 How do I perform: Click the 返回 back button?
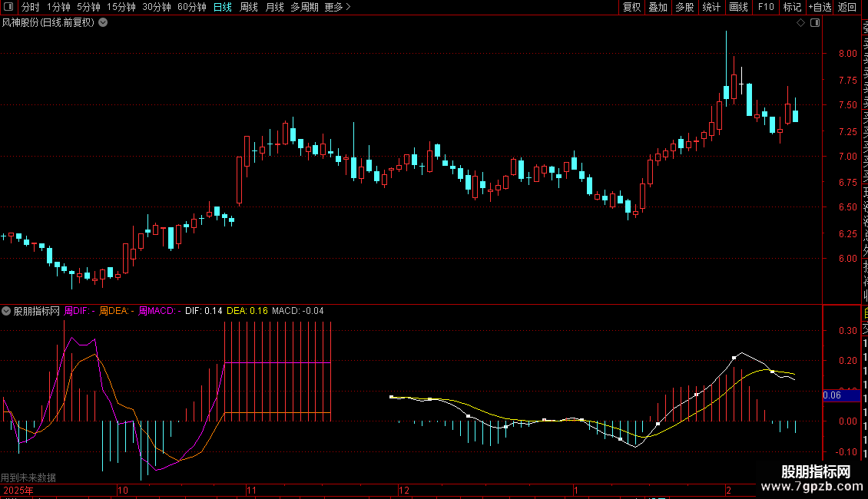pos(847,7)
